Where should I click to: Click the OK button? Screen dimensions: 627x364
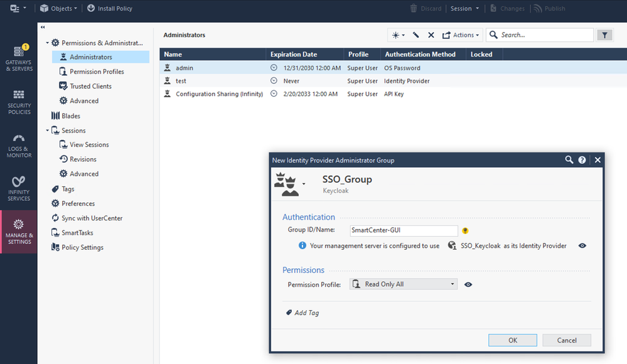pos(512,340)
